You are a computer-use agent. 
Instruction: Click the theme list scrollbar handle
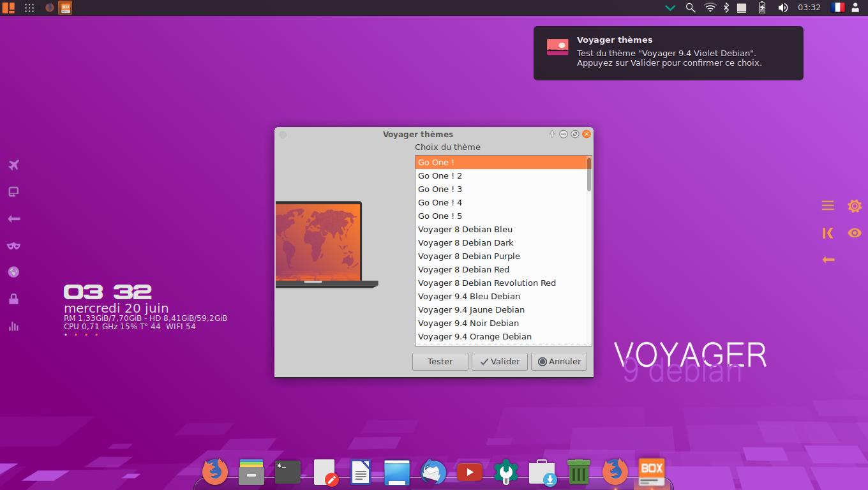pyautogui.click(x=589, y=174)
